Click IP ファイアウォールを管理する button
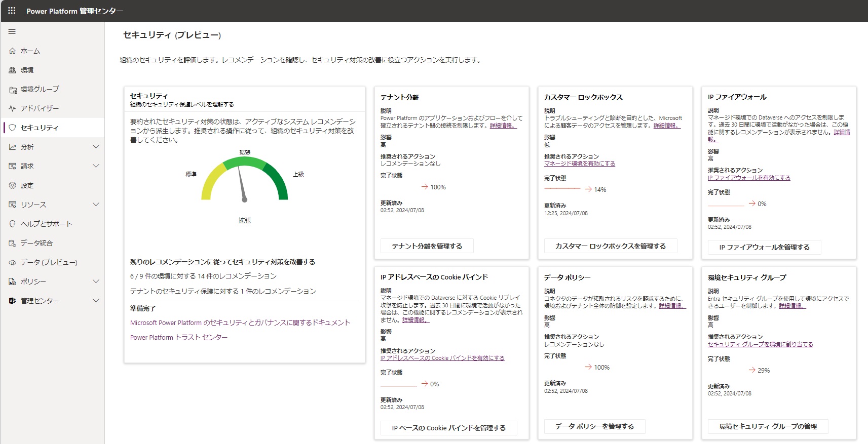 (x=765, y=247)
